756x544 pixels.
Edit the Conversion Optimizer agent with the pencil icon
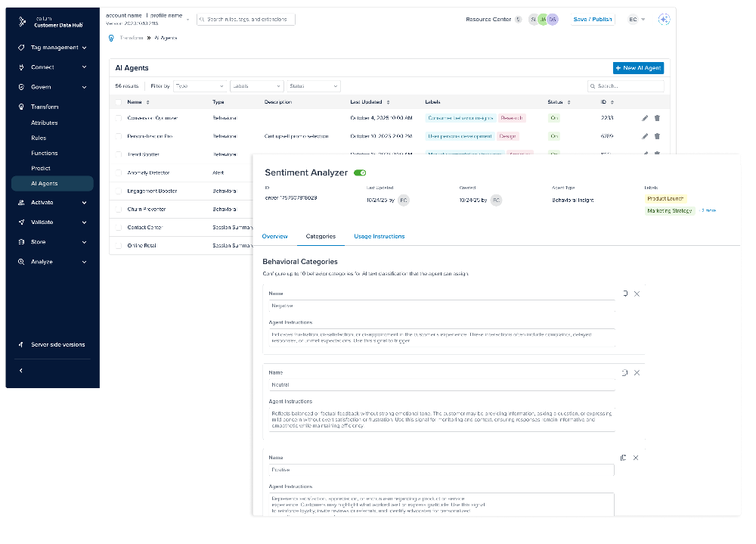click(x=644, y=117)
